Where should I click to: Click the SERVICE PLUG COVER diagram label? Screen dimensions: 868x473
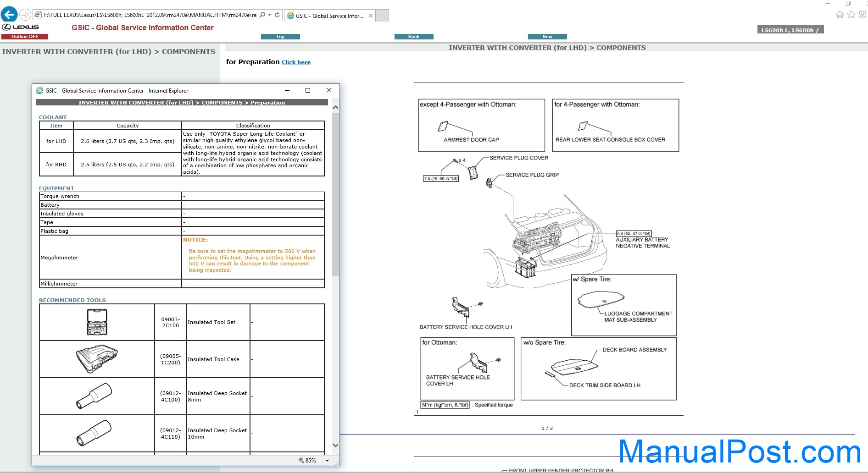point(519,158)
